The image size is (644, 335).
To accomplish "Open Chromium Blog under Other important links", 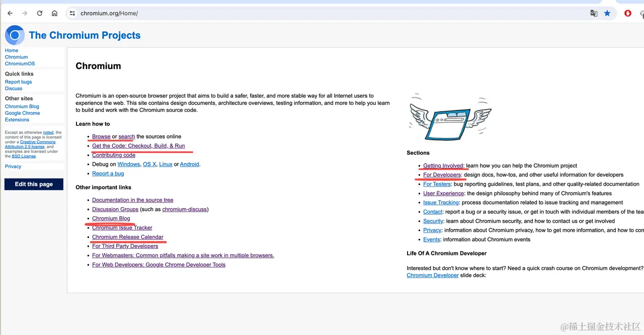I will [111, 218].
